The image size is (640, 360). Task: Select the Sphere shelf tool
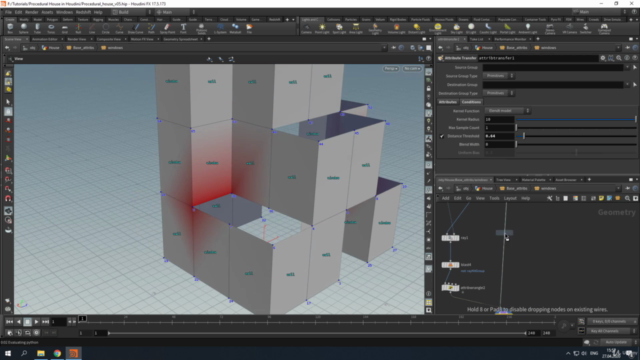pyautogui.click(x=23, y=28)
